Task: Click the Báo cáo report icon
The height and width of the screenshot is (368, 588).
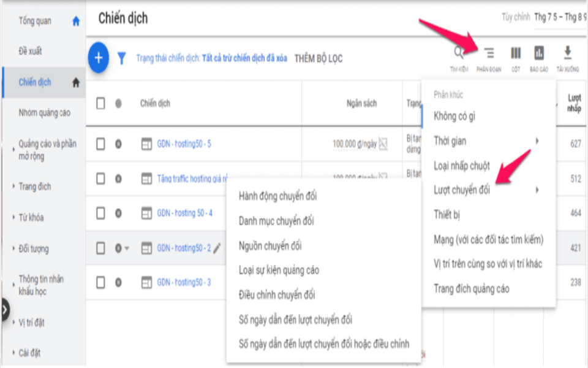Action: click(539, 53)
